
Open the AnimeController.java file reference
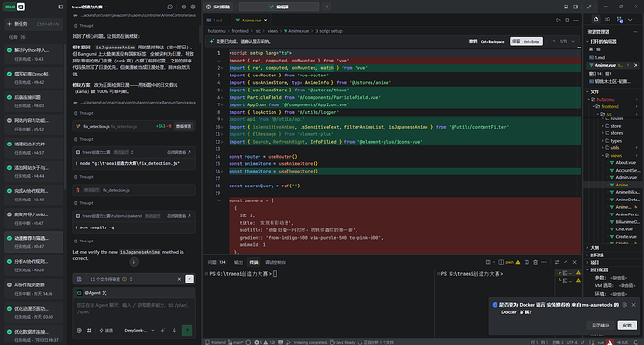pyautogui.click(x=133, y=15)
